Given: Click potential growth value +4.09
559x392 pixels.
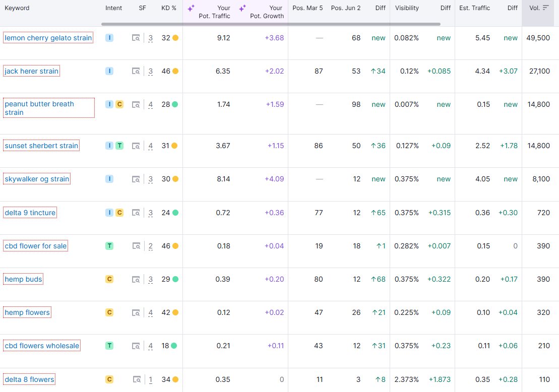Looking at the screenshot, I should pos(274,179).
